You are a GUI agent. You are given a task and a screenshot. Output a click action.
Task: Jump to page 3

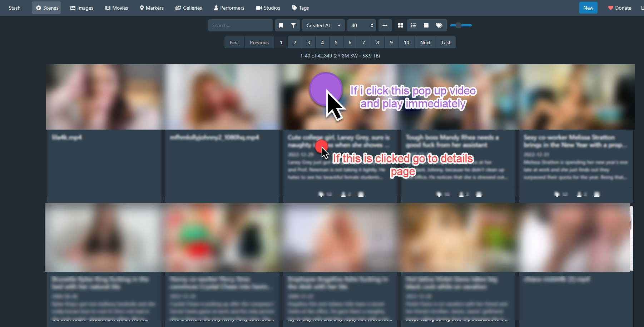[x=308, y=42]
